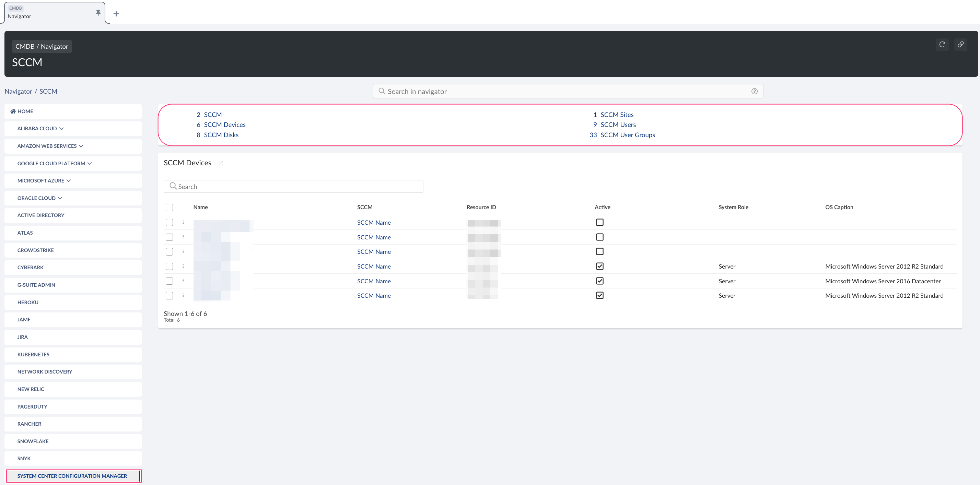980x485 pixels.
Task: Toggle Active checkbox in last device row
Action: pyautogui.click(x=599, y=295)
